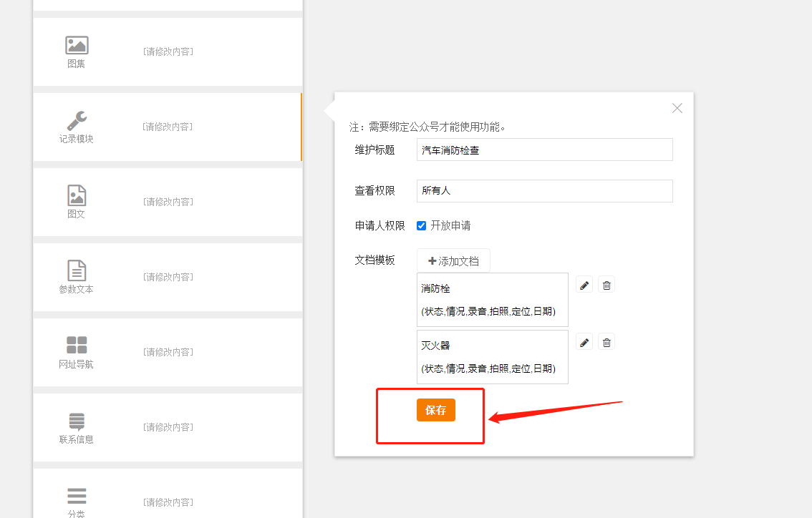
Task: Open the 分类 category list icon
Action: tap(77, 495)
